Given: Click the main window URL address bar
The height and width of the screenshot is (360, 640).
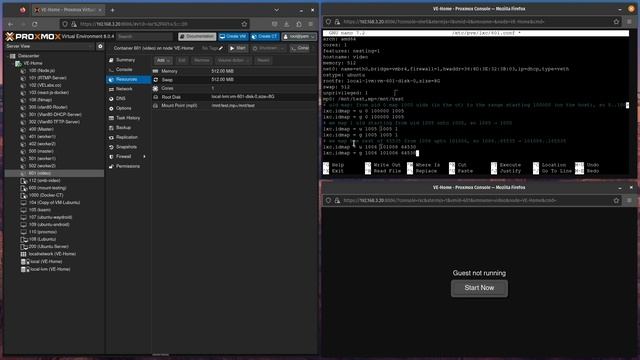Looking at the screenshot, I should [155, 24].
